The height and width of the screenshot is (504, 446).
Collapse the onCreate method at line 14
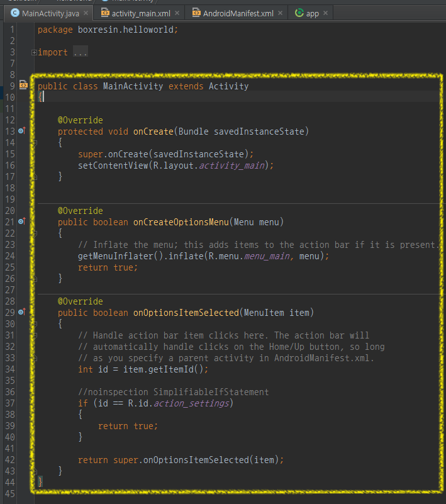35,143
